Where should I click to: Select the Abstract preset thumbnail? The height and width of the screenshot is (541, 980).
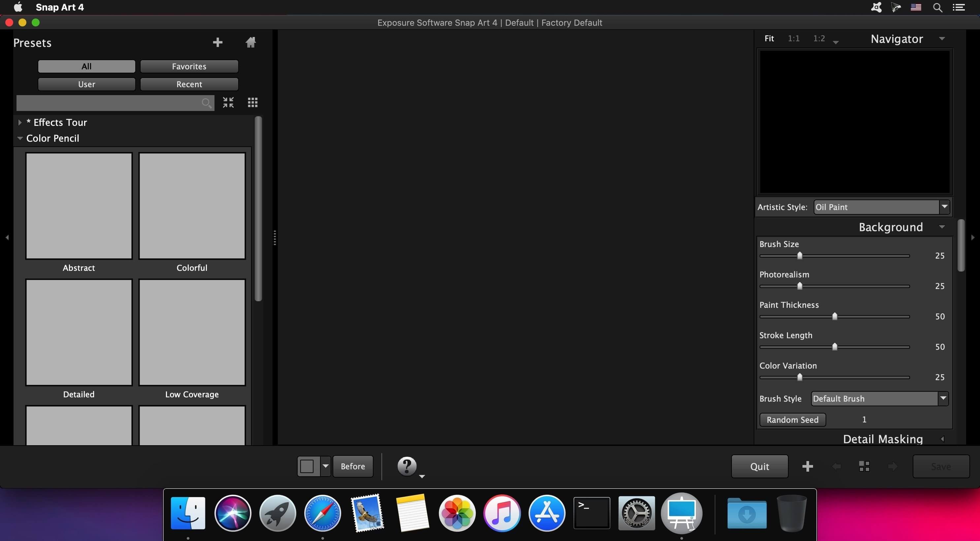pyautogui.click(x=79, y=206)
